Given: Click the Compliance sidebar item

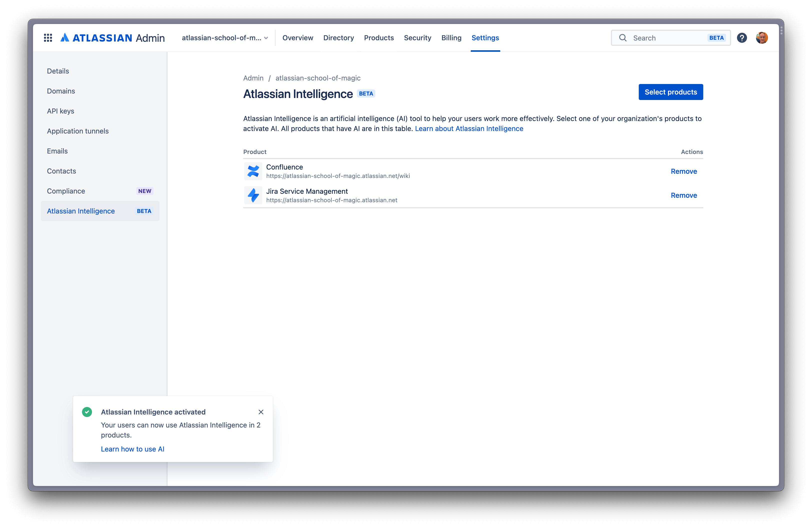Looking at the screenshot, I should tap(66, 190).
